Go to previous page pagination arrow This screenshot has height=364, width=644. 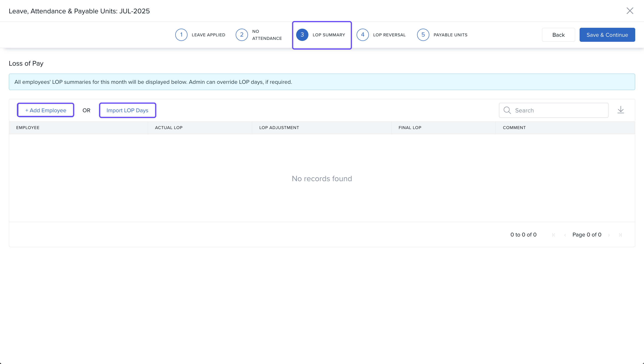pos(565,235)
